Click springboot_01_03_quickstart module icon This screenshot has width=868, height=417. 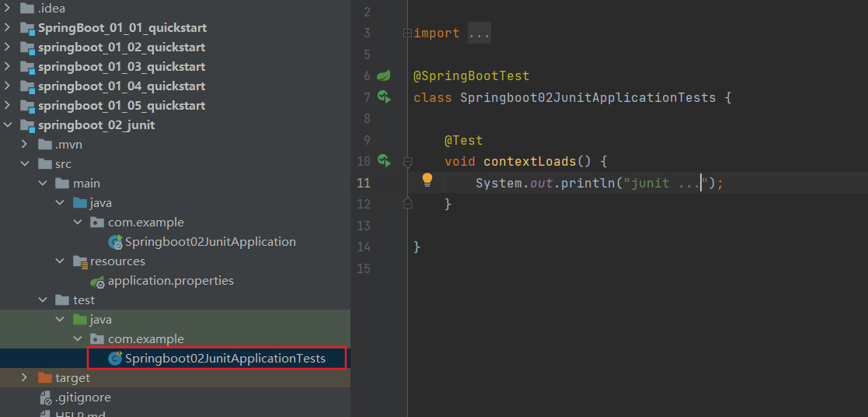pos(27,67)
